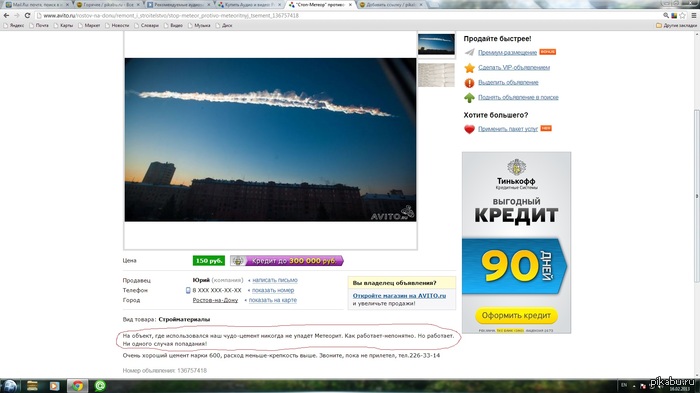Select the meteor trail thumbnail
Image resolution: width=700 pixels, height=393 pixels.
click(x=436, y=44)
